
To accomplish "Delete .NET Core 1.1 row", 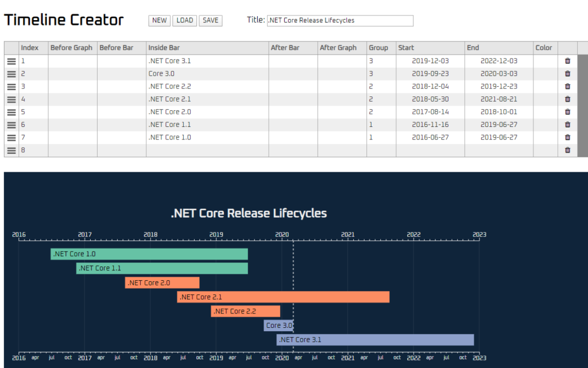I will point(567,125).
